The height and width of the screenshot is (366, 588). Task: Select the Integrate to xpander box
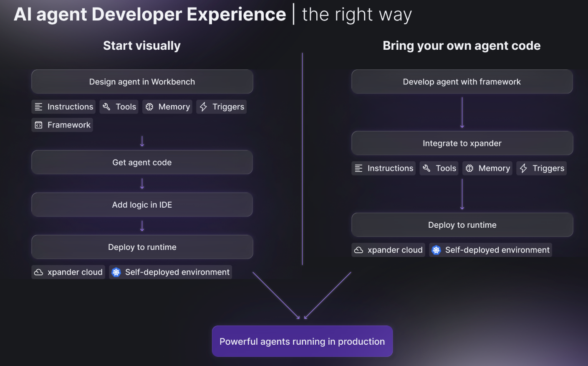[462, 143]
